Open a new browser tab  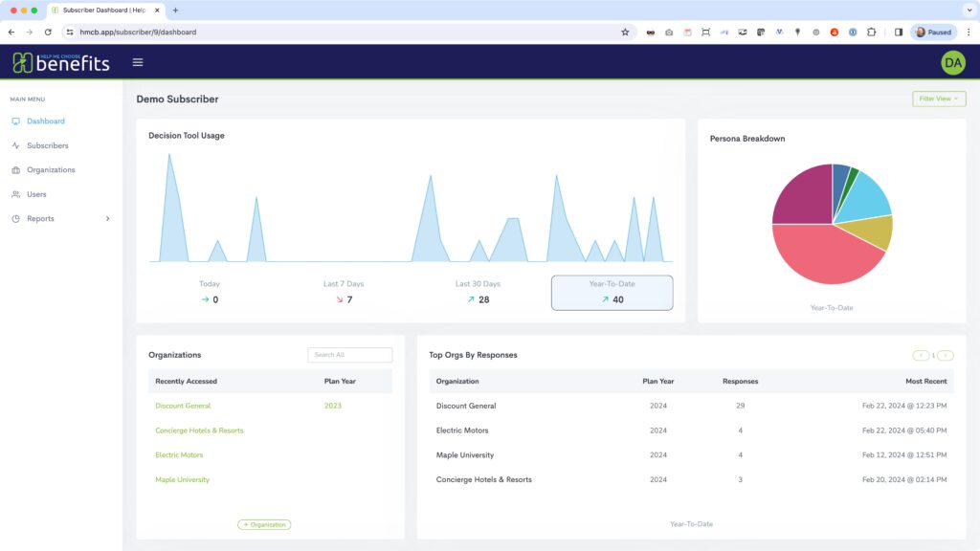(175, 10)
